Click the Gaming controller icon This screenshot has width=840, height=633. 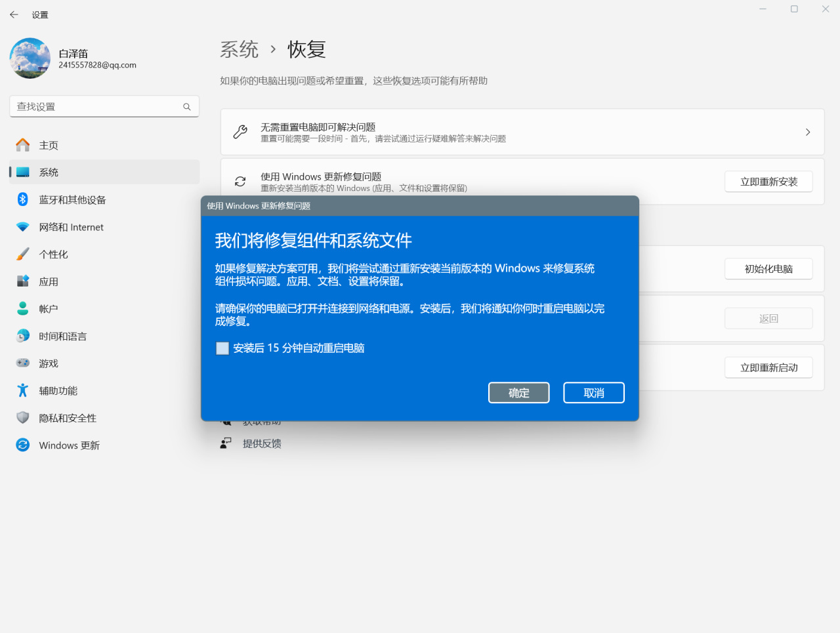click(23, 363)
